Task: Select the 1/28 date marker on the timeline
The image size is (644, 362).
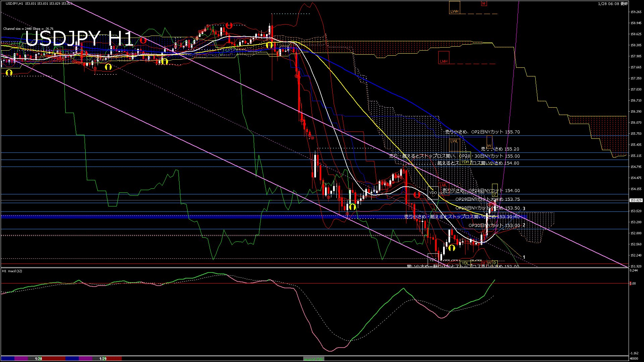Action: (39, 359)
